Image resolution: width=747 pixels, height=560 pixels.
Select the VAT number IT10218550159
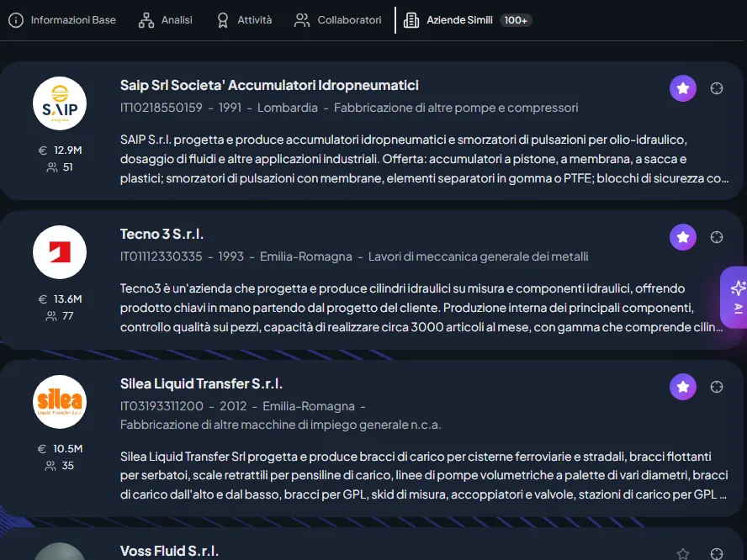pos(161,108)
